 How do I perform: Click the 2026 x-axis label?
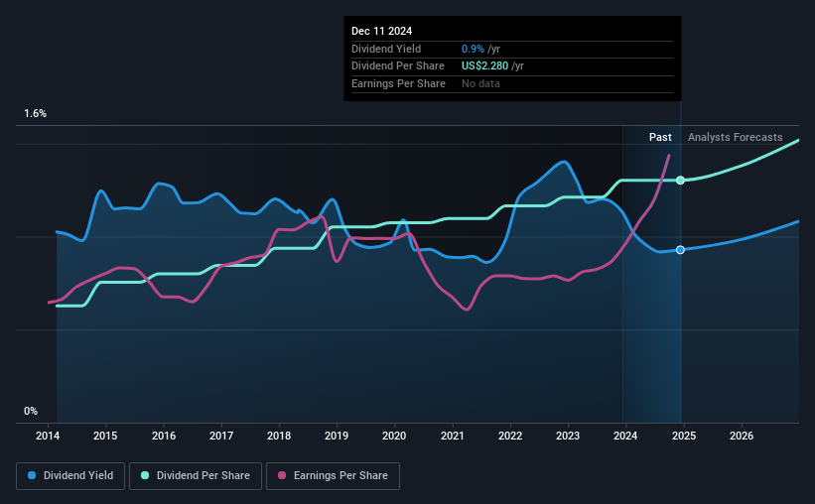click(x=742, y=436)
